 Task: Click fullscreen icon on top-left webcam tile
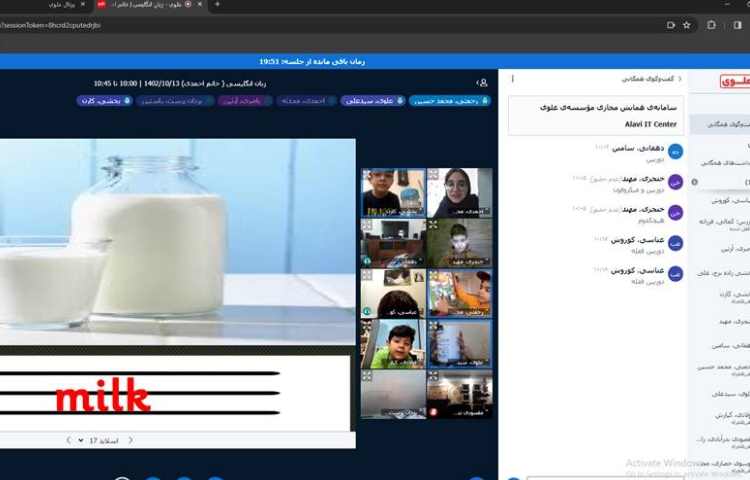pyautogui.click(x=367, y=174)
